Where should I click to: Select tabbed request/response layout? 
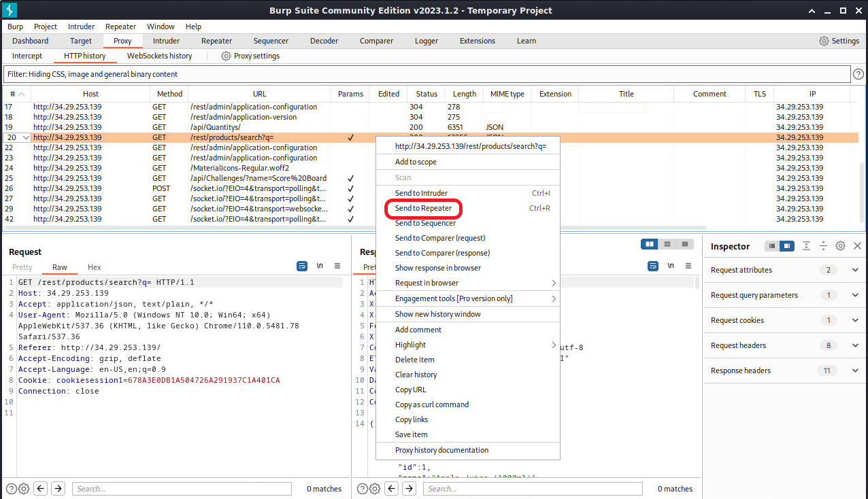[684, 244]
